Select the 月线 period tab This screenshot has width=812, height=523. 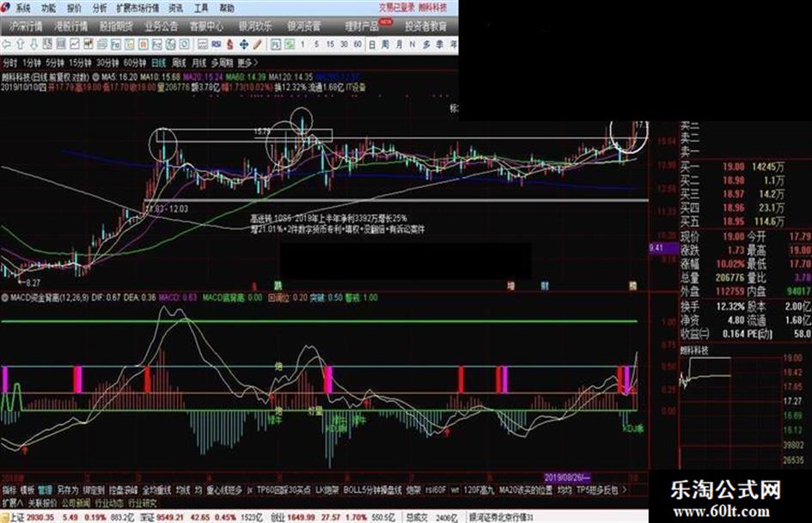click(198, 64)
